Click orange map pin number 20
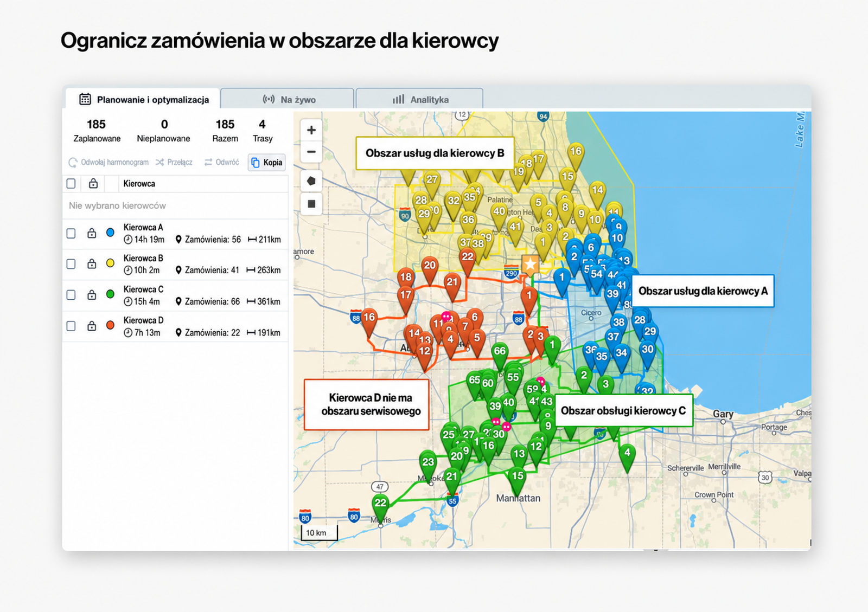868x612 pixels. pos(430,268)
